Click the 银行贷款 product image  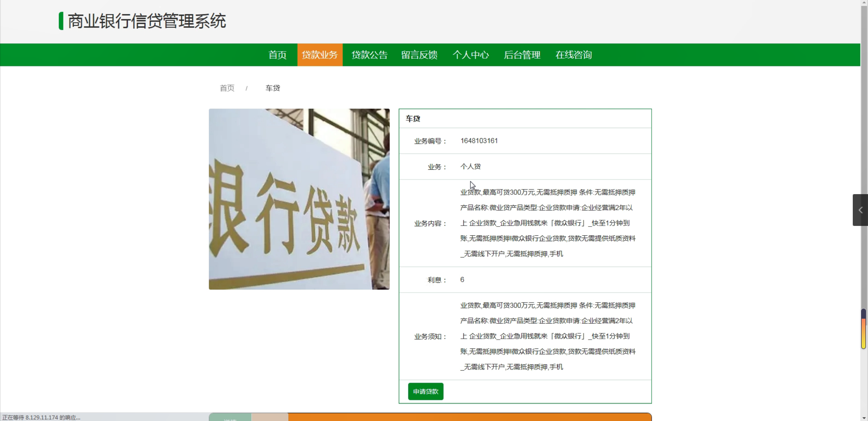coord(299,199)
